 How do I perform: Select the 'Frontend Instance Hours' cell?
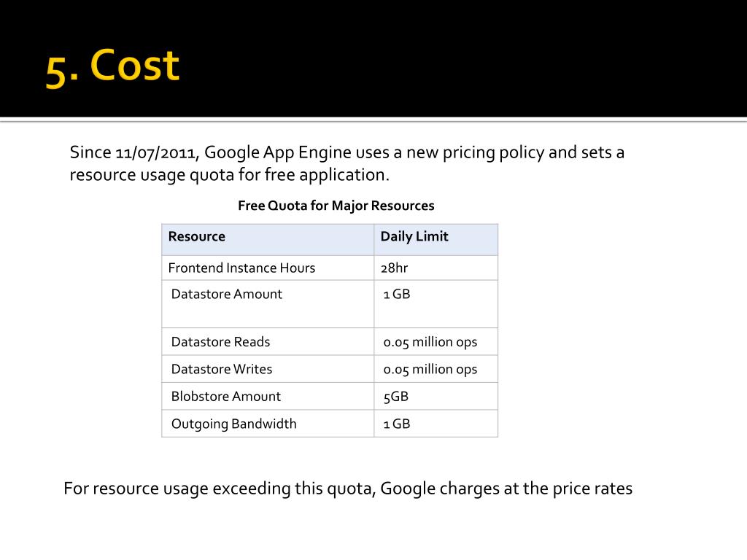point(268,268)
